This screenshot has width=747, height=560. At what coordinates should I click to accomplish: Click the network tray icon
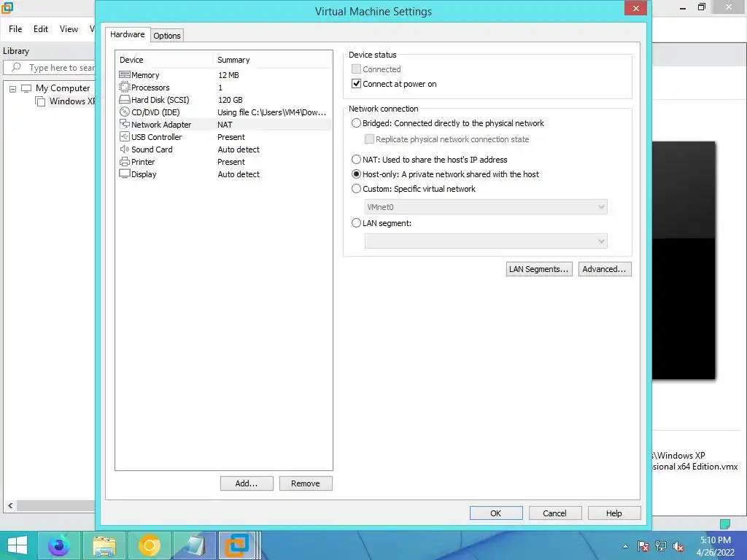(x=661, y=546)
